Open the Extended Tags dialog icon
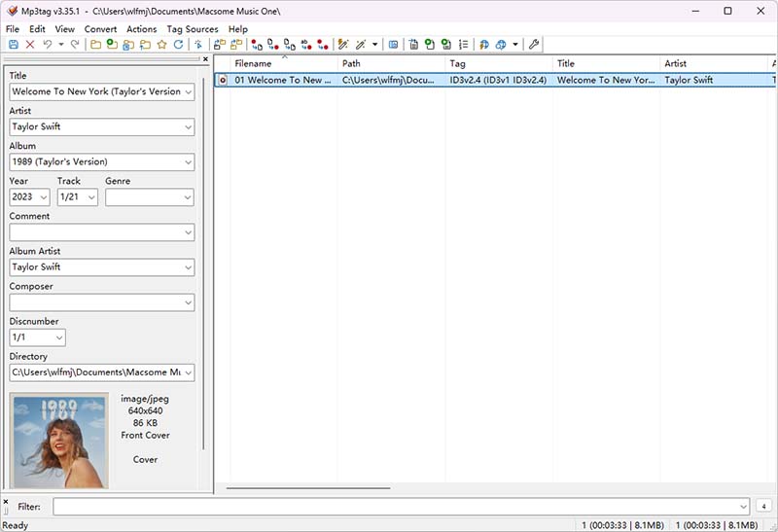This screenshot has height=532, width=778. 393,45
